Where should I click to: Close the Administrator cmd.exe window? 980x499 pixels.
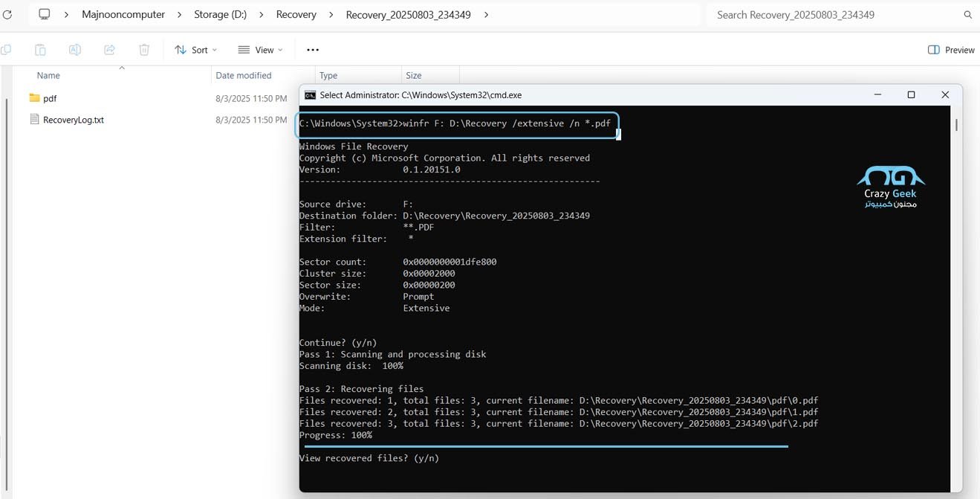coord(945,95)
